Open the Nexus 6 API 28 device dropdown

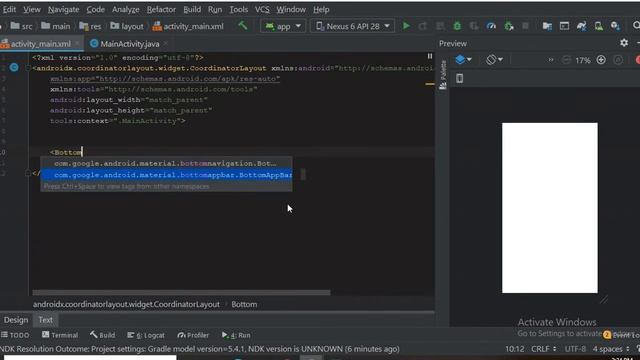click(x=352, y=26)
